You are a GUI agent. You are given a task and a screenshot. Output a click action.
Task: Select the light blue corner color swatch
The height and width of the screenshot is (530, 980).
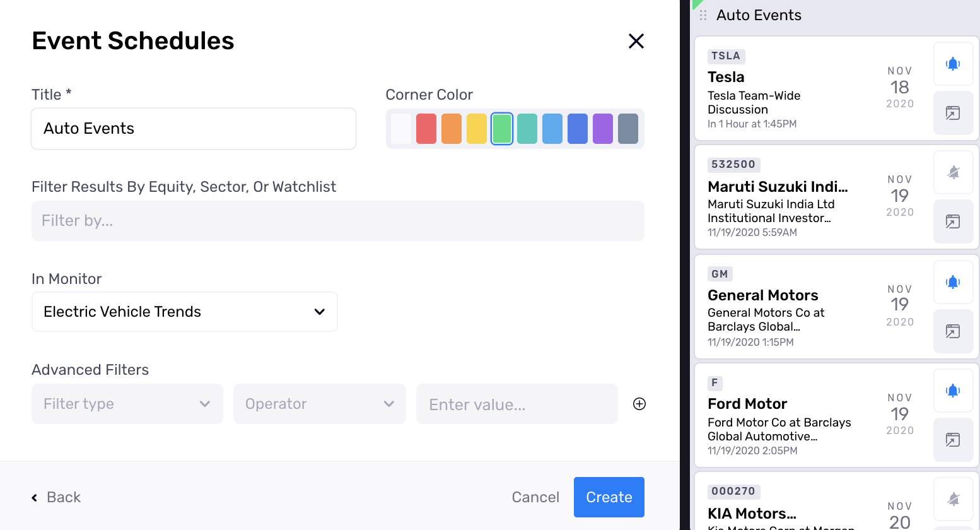[x=552, y=129]
